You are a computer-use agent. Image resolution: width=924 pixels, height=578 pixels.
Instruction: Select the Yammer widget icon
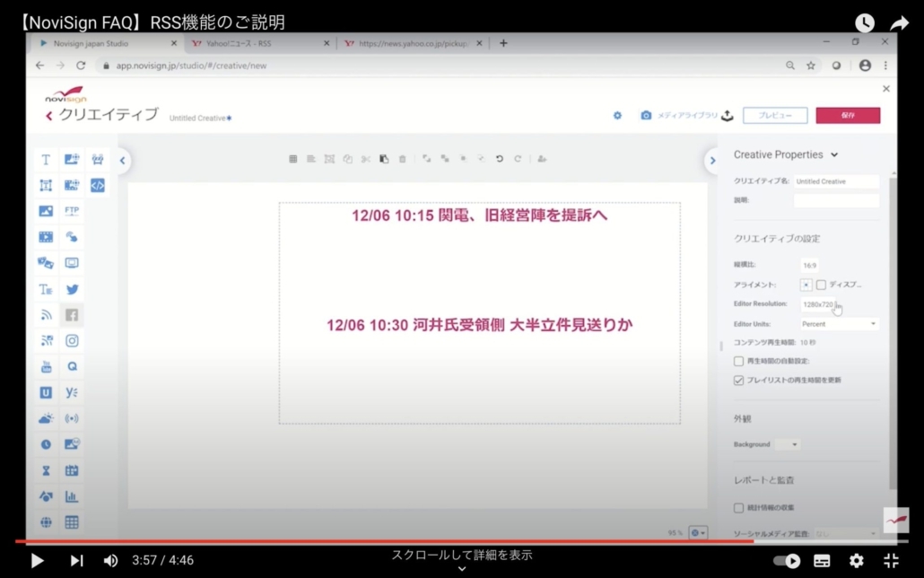point(72,393)
